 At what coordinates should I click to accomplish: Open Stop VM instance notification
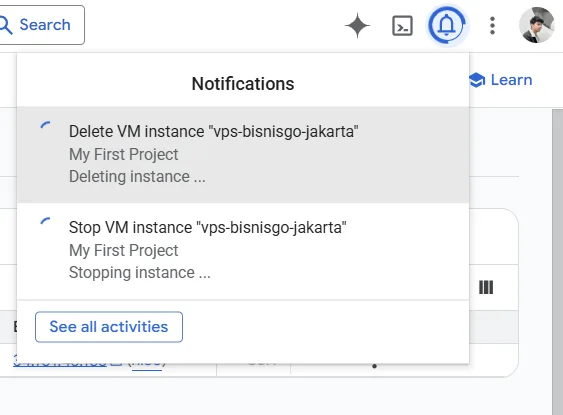point(243,251)
